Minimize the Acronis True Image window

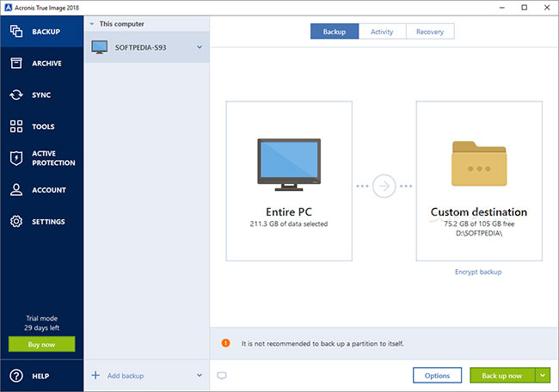click(x=502, y=8)
